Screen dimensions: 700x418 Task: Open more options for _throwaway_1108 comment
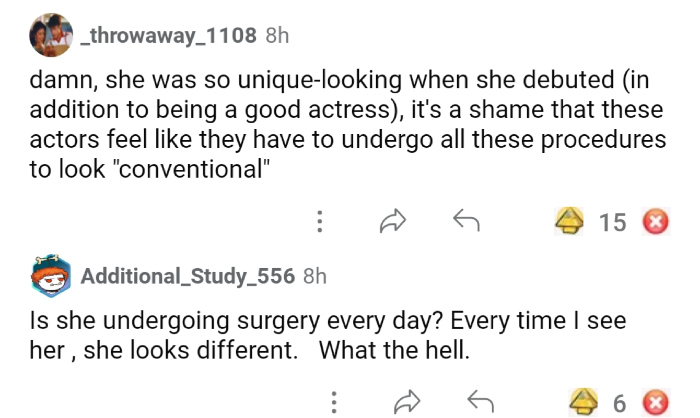(x=319, y=222)
